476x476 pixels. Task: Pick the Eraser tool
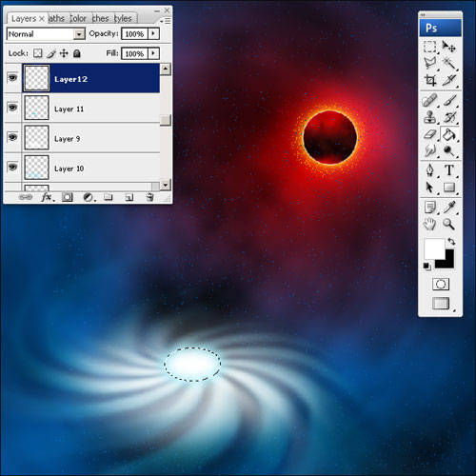(430, 134)
